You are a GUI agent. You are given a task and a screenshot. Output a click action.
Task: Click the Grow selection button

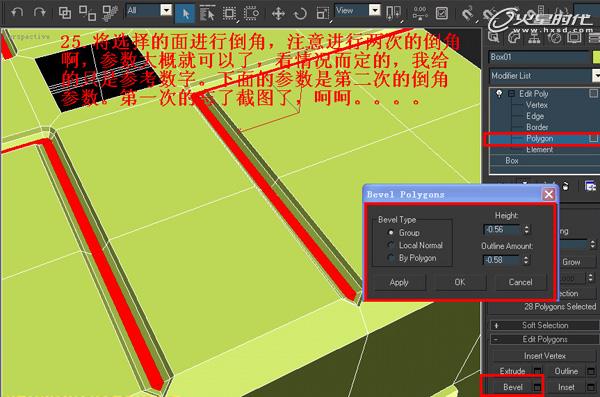(x=577, y=262)
